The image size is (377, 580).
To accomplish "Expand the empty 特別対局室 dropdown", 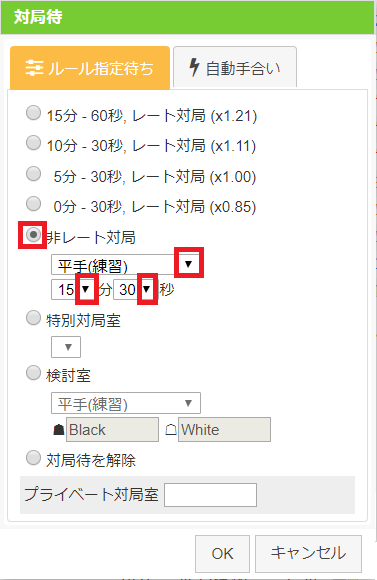I will pos(66,347).
